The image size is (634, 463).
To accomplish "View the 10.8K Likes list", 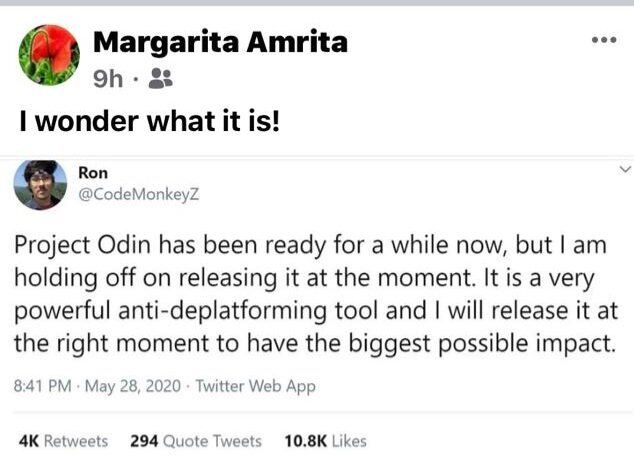I will coord(325,441).
